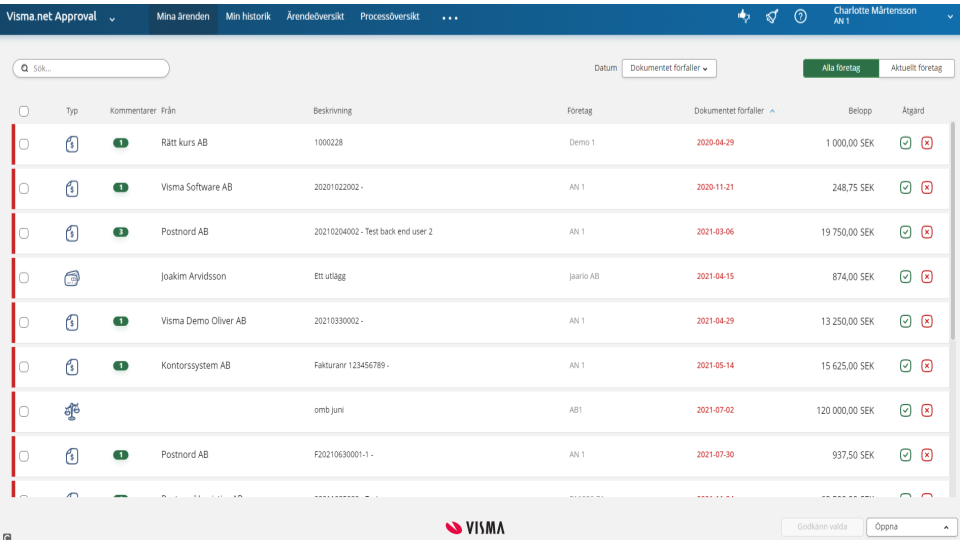Approve the Kontorssystem AB invoice
The width and height of the screenshot is (960, 540).
(906, 366)
